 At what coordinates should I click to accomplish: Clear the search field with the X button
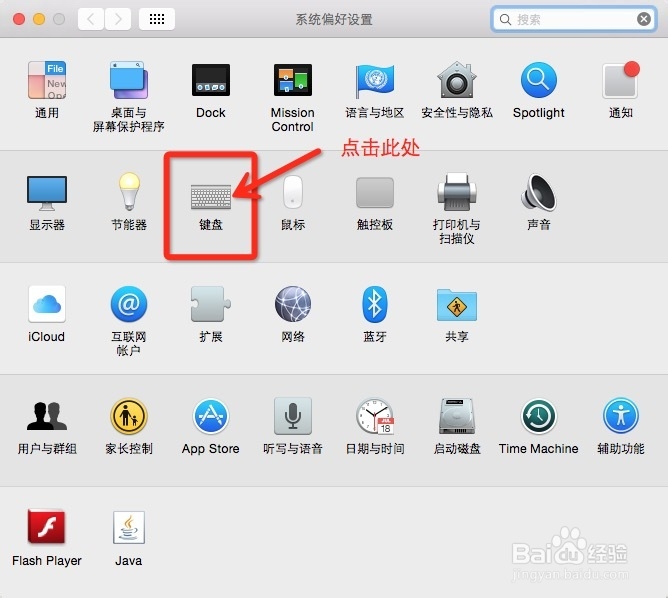(x=644, y=19)
